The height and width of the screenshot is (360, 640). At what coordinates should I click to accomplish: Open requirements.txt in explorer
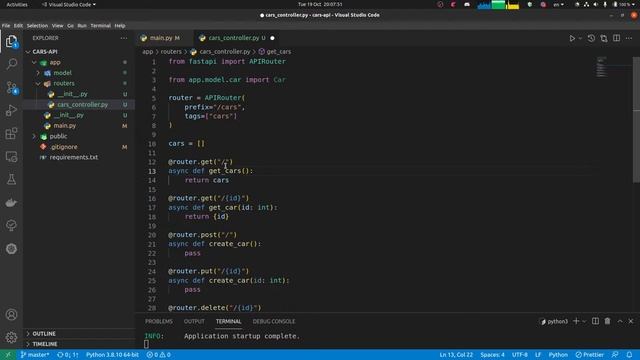(x=73, y=157)
